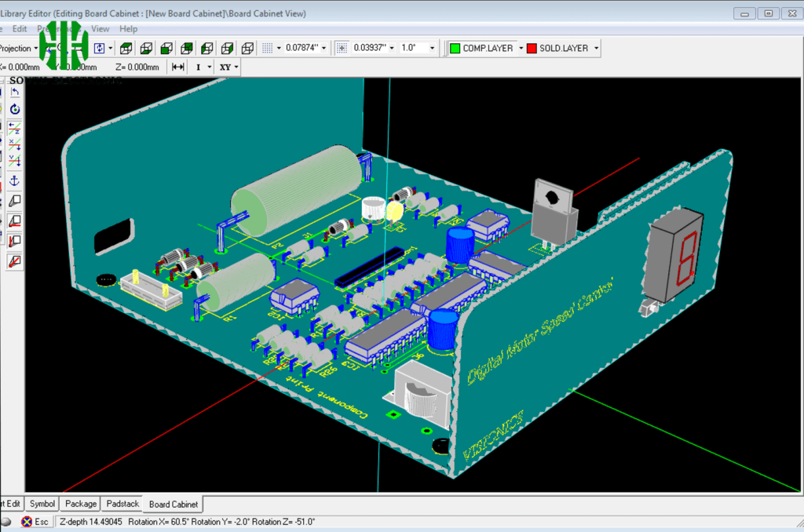Select the rotate view tool

(x=13, y=109)
